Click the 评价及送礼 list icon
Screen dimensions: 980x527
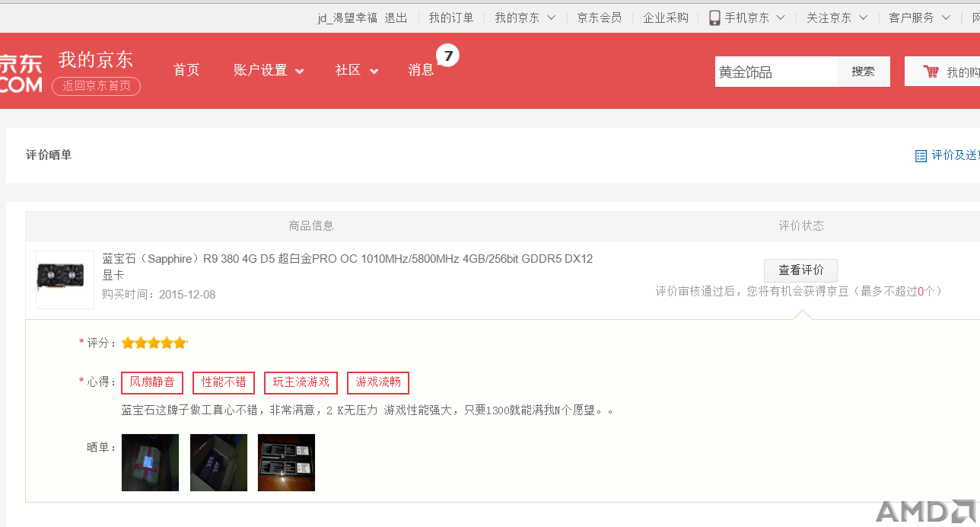coord(921,155)
